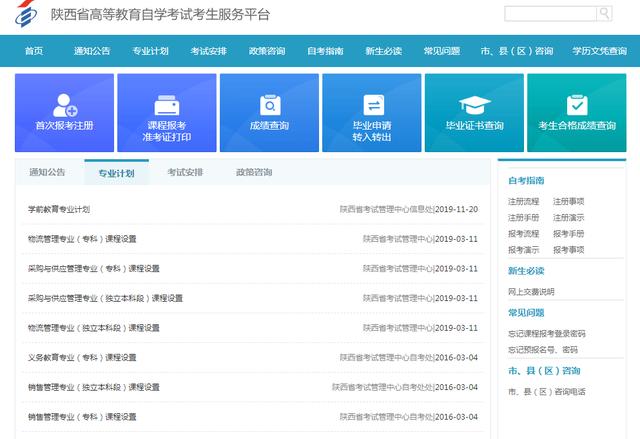Open 通知公告 in the top navigation bar
The width and height of the screenshot is (640, 439).
point(92,51)
